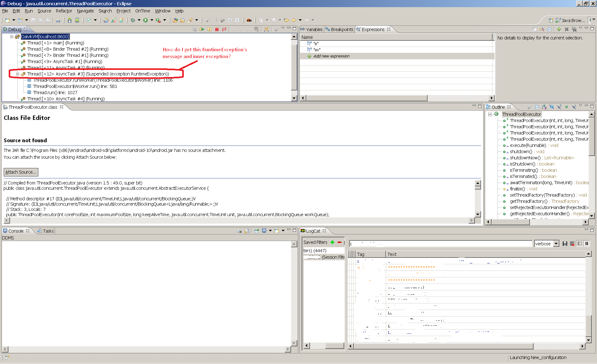The width and height of the screenshot is (597, 364).
Task: Click the Step Over icon in toolbar
Action: pos(241,30)
